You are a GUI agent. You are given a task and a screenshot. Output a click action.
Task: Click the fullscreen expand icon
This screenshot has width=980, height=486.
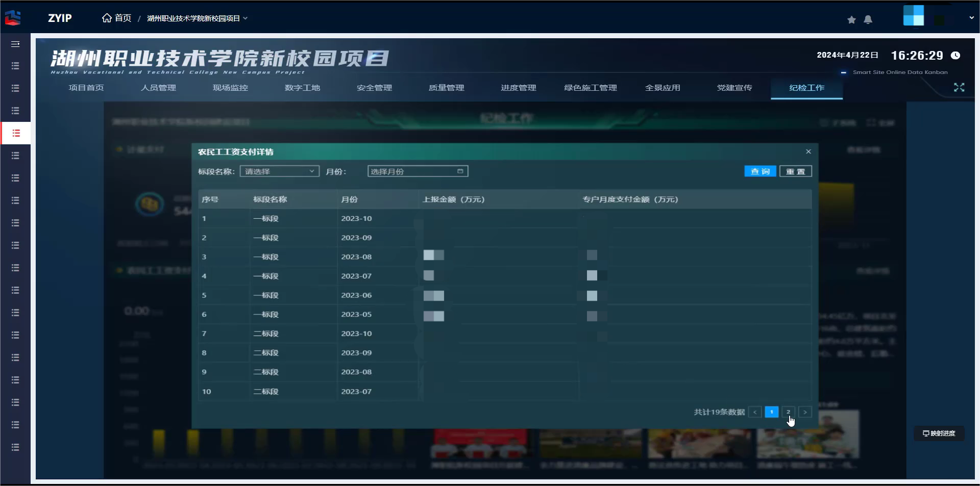tap(959, 88)
